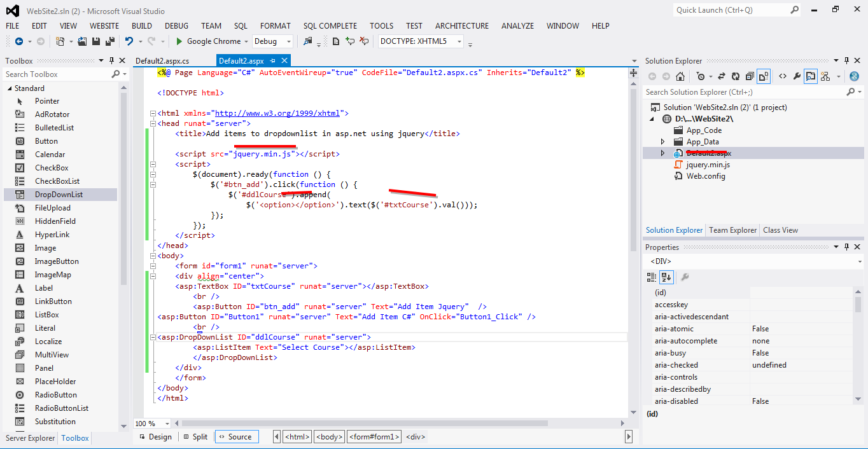
Task: Click Sync with Active Document icon
Action: point(722,76)
